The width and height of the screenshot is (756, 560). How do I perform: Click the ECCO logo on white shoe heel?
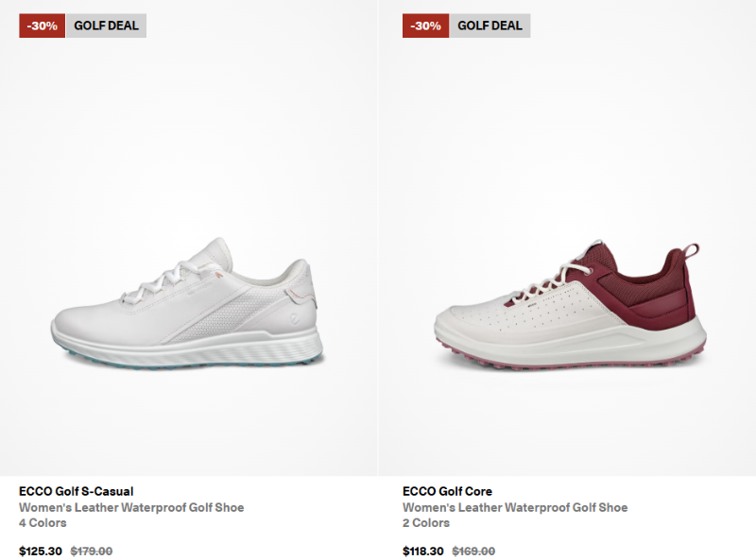coord(294,318)
